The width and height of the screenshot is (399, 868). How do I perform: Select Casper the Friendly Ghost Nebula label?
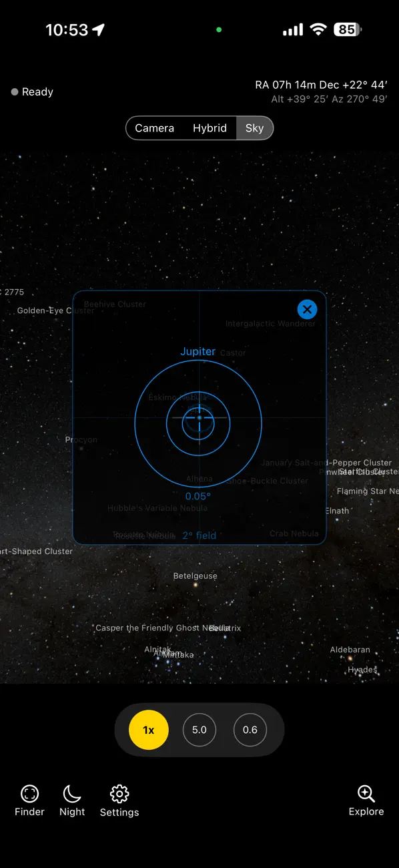[161, 628]
